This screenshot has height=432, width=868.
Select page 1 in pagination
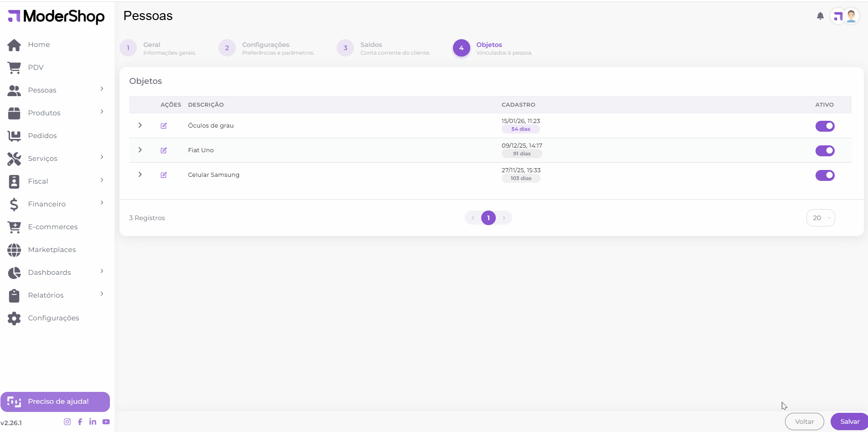(488, 218)
